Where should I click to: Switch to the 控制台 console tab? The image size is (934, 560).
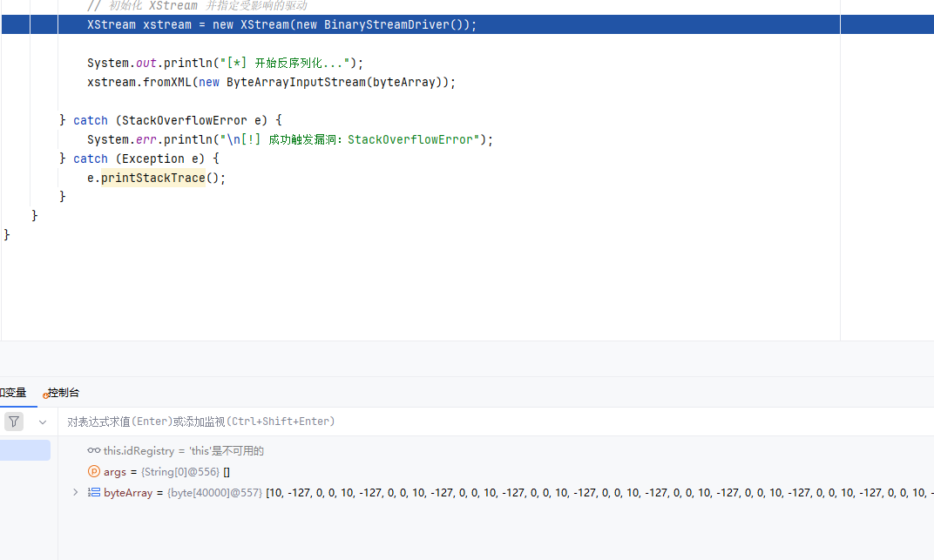63,393
